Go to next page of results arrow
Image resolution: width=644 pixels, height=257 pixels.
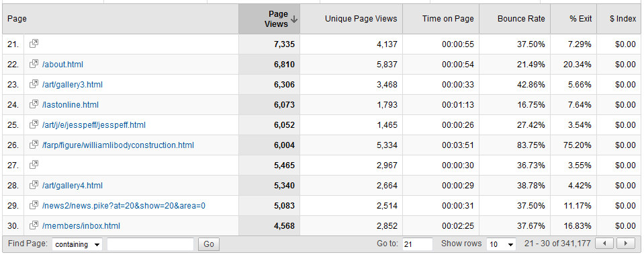(x=625, y=244)
